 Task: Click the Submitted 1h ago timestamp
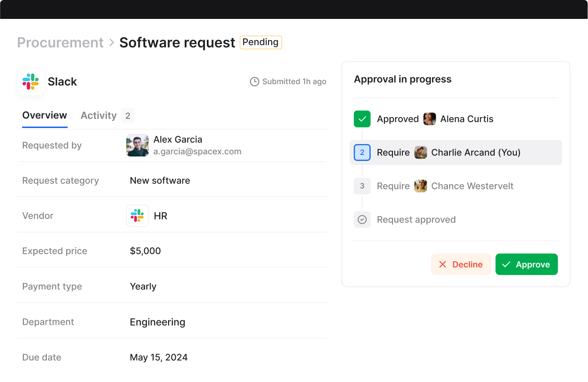pyautogui.click(x=294, y=82)
